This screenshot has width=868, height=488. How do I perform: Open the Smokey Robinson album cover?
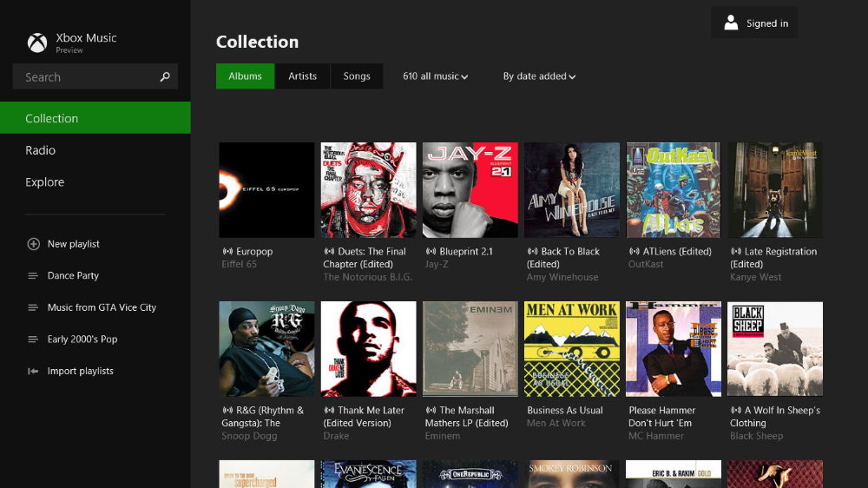[x=572, y=474]
